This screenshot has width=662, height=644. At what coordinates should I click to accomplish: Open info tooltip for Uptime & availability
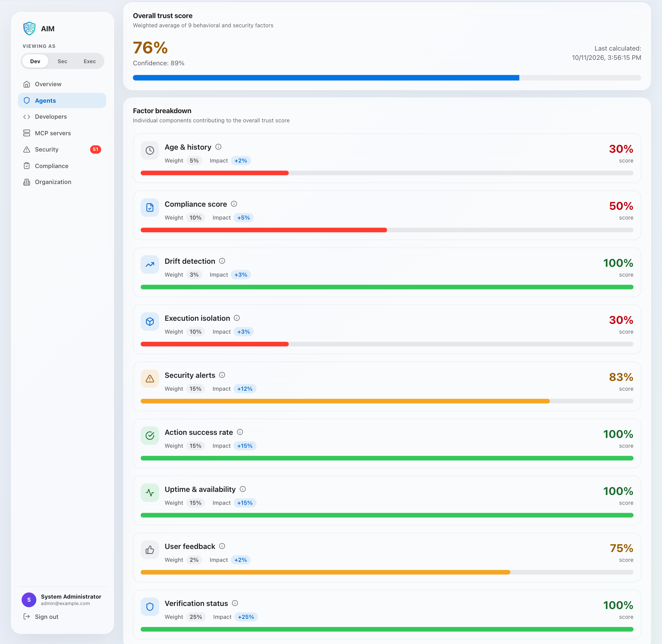(243, 489)
